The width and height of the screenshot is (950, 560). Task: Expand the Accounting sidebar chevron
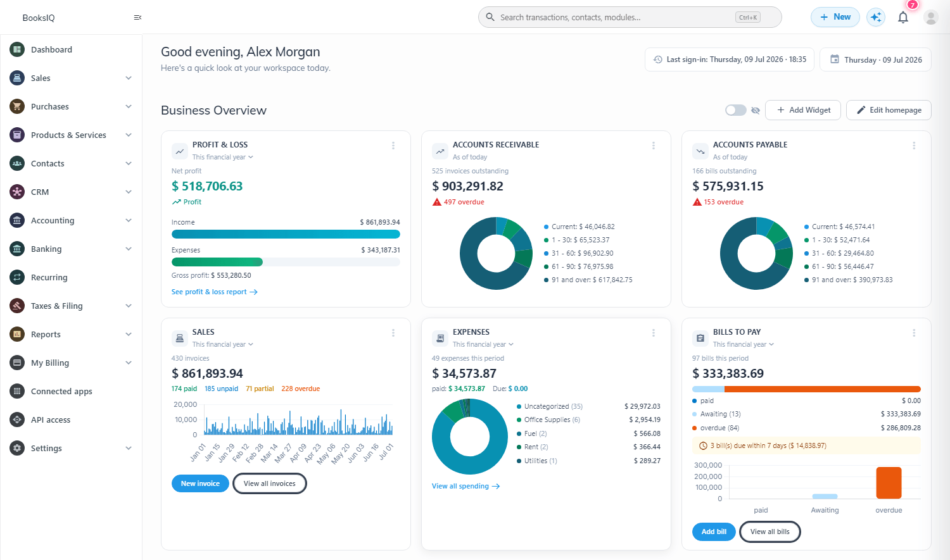click(129, 220)
